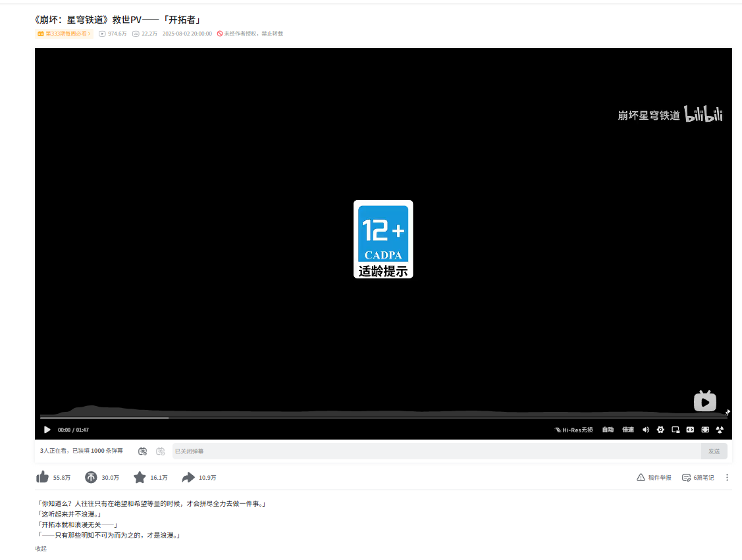Click the 30.0万 coin count
This screenshot has height=560, width=742.
(x=110, y=478)
